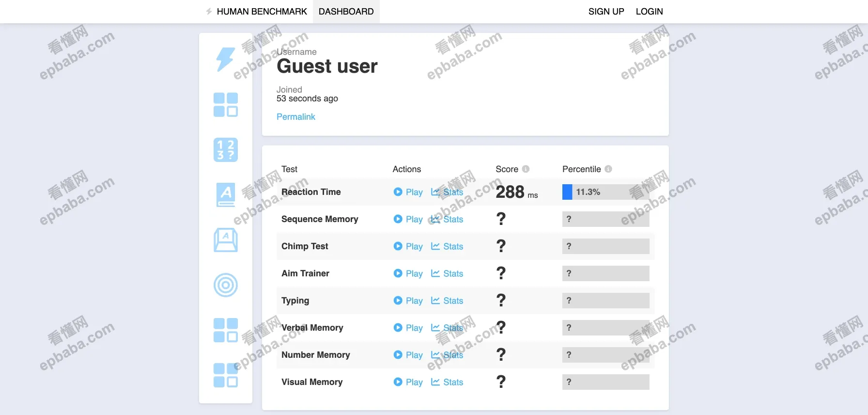Click the '?' score for Typing
The height and width of the screenshot is (415, 868).
(501, 301)
